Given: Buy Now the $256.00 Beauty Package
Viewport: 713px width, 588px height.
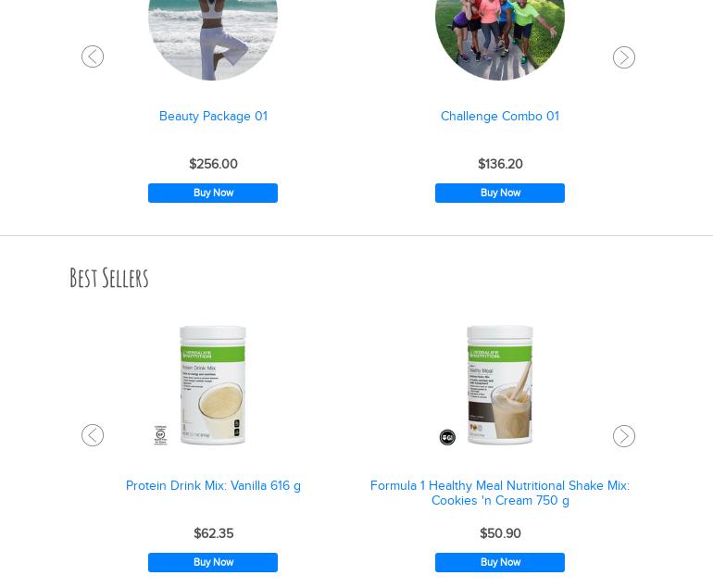Looking at the screenshot, I should point(213,193).
